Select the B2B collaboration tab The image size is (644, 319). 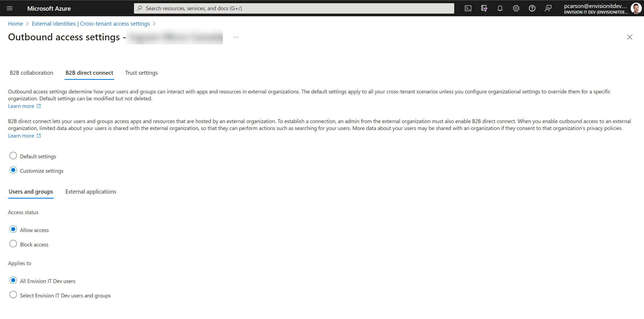click(x=31, y=73)
